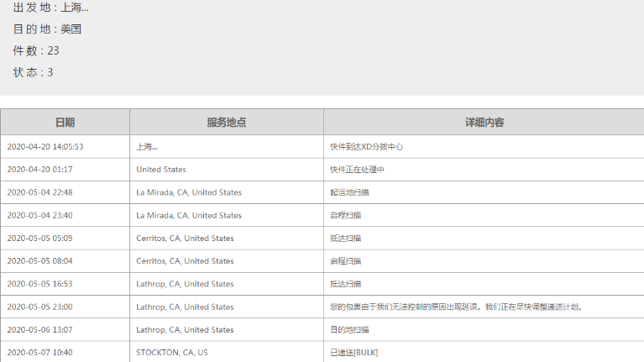Click the delivery delay notice message

click(456, 307)
